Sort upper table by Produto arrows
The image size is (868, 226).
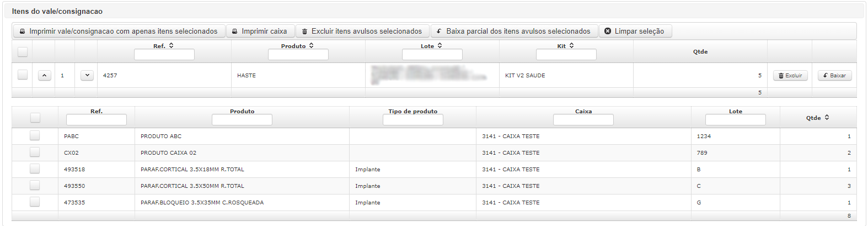tap(311, 46)
